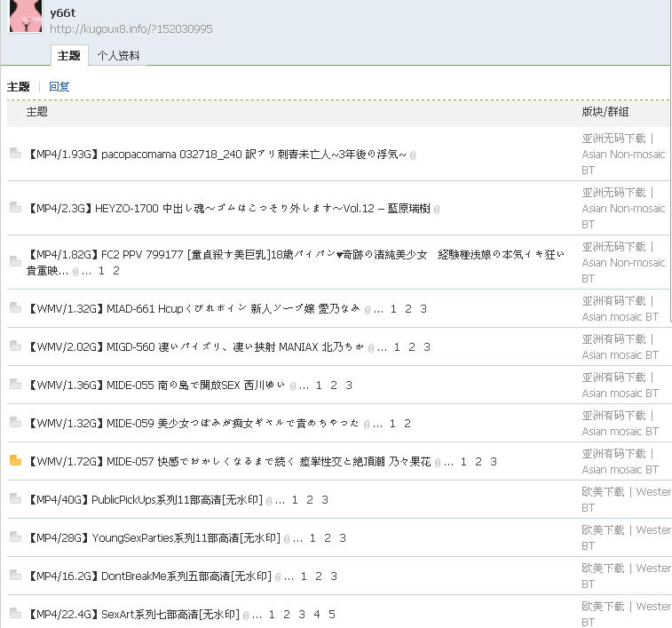
Task: Click the attachment icon after the 【MP4/28G】 title
Action: tap(287, 539)
